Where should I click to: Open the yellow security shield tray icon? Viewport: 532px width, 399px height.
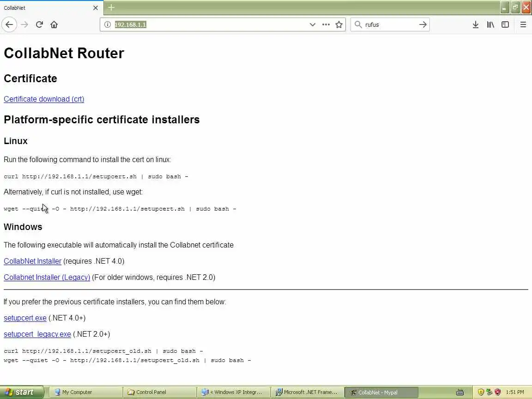pyautogui.click(x=481, y=392)
